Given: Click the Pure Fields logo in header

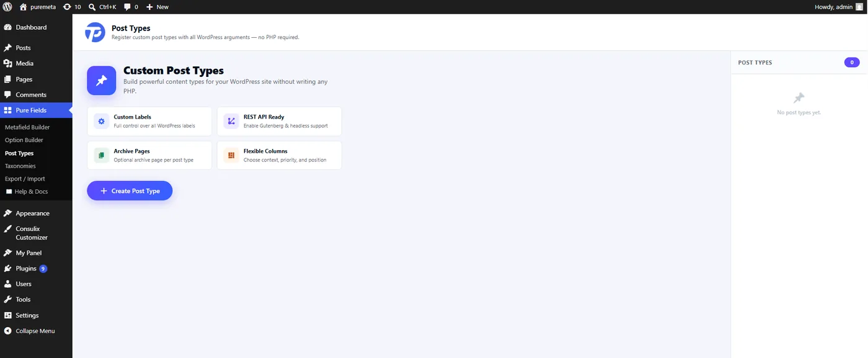Looking at the screenshot, I should pyautogui.click(x=95, y=32).
